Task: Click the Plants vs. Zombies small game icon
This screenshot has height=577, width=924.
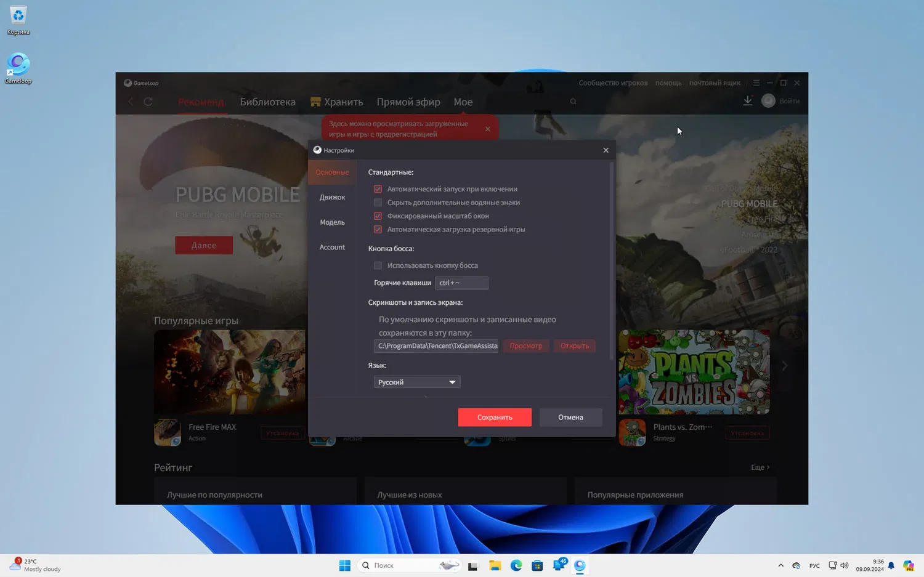Action: (632, 432)
